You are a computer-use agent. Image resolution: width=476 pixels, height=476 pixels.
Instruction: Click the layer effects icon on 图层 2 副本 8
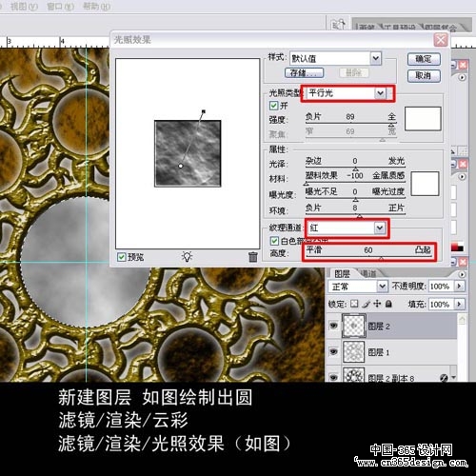point(444,378)
